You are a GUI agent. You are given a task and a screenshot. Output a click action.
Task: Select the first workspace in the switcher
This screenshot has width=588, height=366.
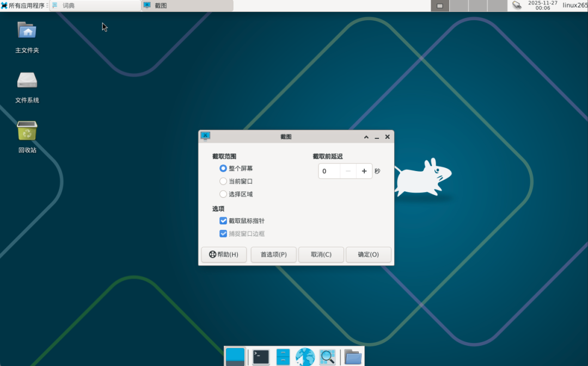tap(440, 5)
